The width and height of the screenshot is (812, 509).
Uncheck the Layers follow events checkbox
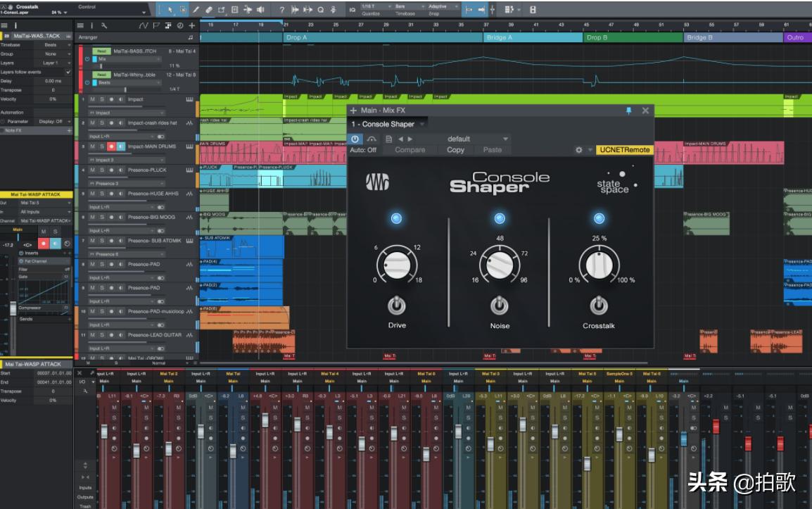click(x=68, y=72)
